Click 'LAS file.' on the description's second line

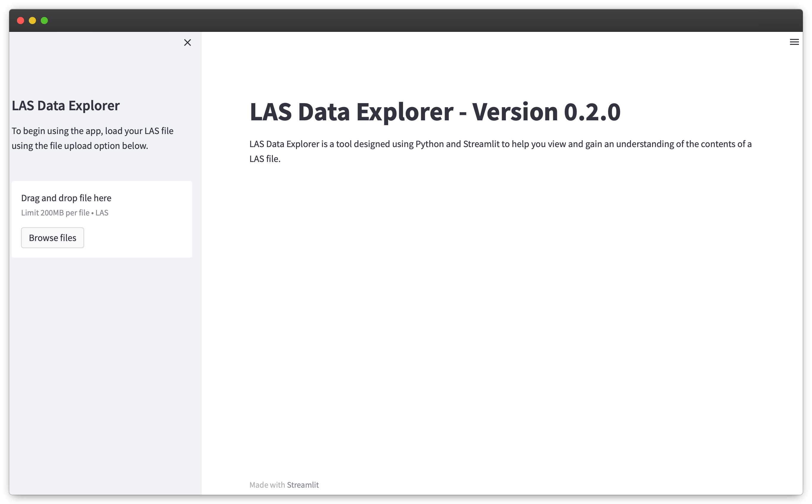pos(265,159)
